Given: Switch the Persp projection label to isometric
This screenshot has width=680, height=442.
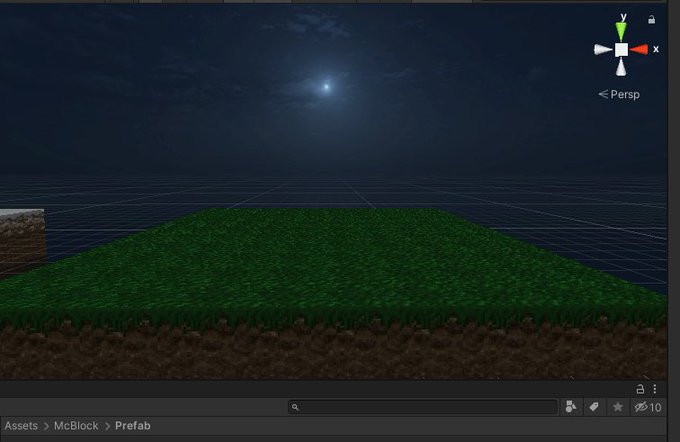Looking at the screenshot, I should [619, 94].
